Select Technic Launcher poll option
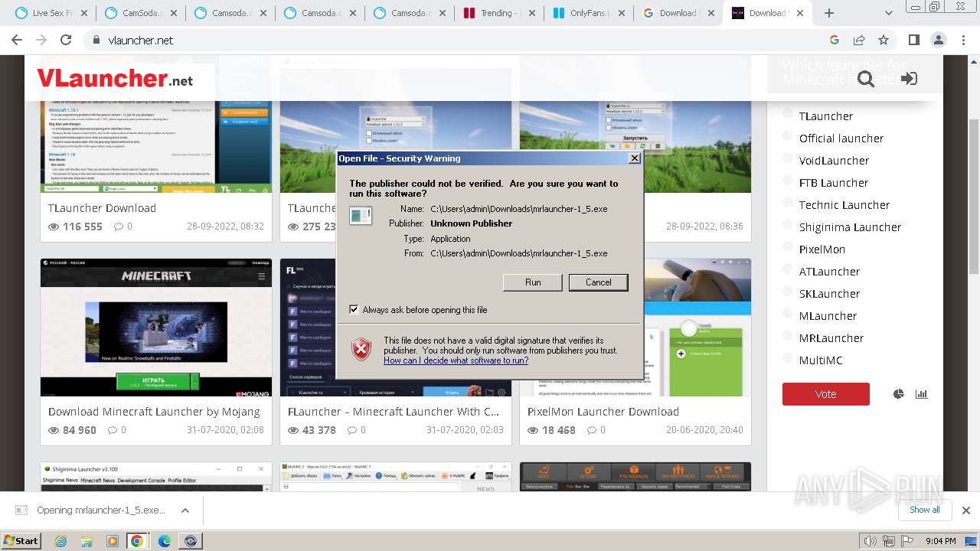 point(788,203)
